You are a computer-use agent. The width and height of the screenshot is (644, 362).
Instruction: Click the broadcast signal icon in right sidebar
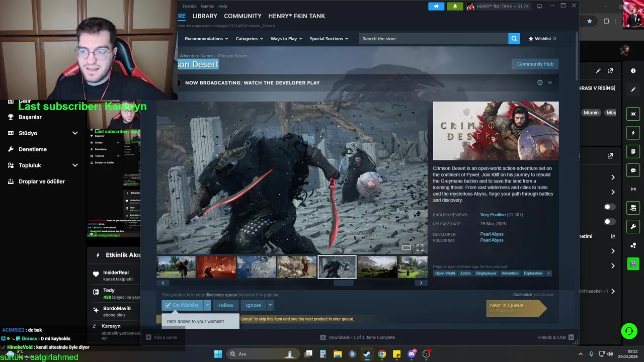(x=633, y=189)
